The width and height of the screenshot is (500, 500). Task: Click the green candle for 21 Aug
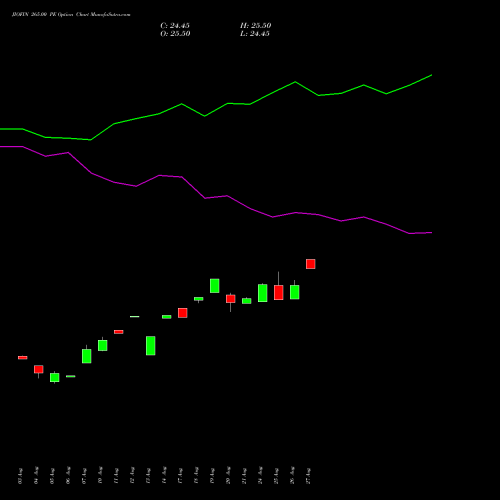click(247, 301)
